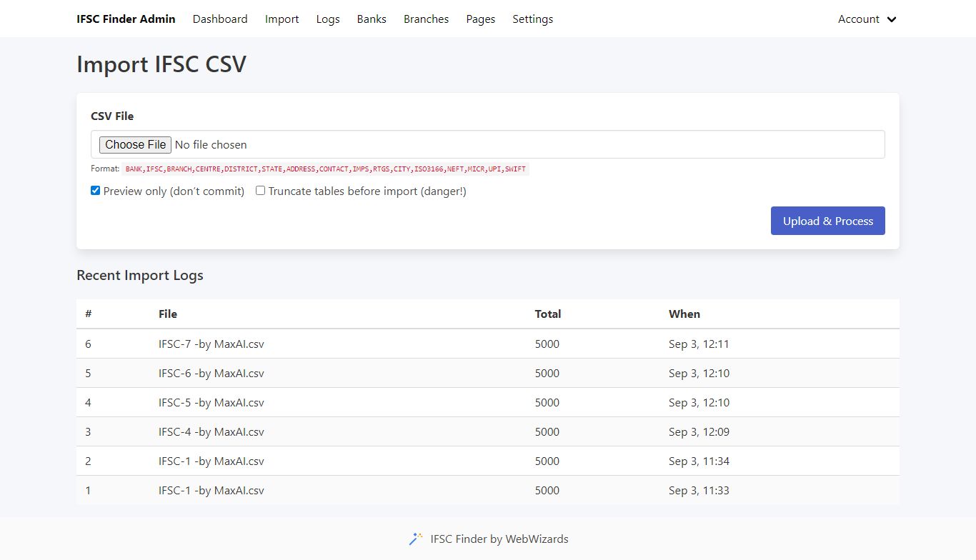Select the IFSC-7 -by MaxAI.csv log row
This screenshot has height=560, width=976.
(x=211, y=344)
